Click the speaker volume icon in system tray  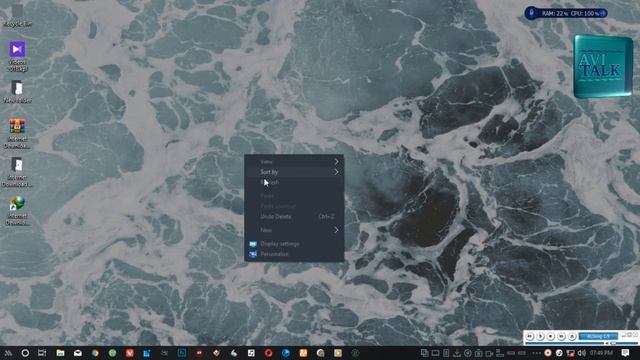[582, 353]
